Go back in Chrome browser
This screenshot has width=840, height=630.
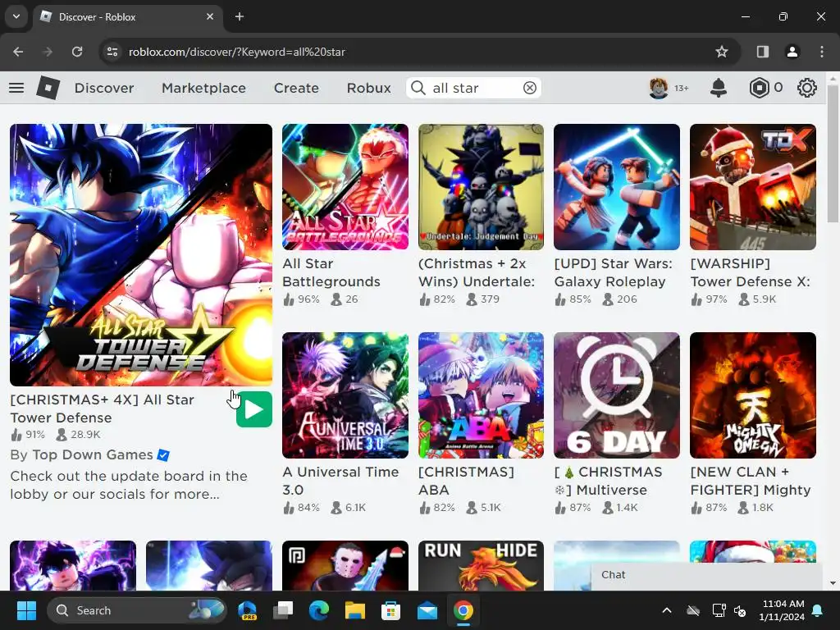point(18,52)
